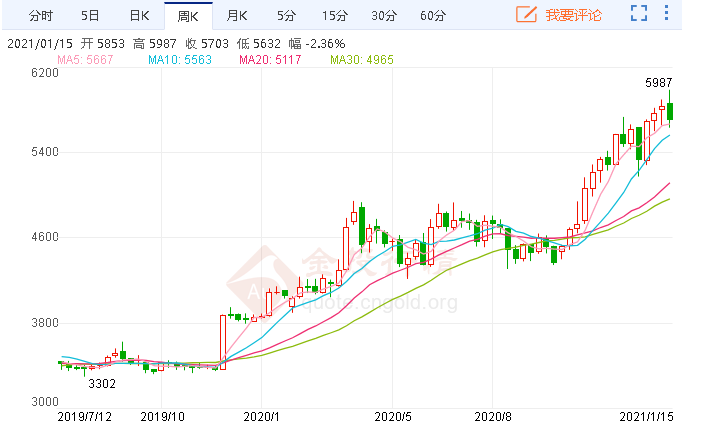This screenshot has height=423, width=702.
Task: Switch to the 月K monthly tab
Action: point(237,15)
